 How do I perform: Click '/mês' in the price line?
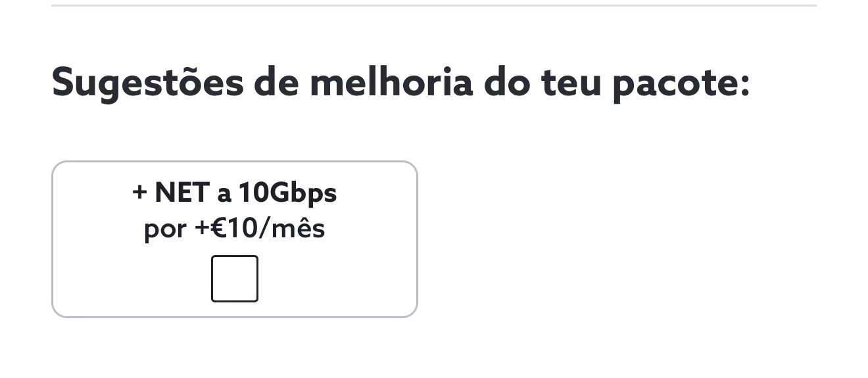(294, 229)
